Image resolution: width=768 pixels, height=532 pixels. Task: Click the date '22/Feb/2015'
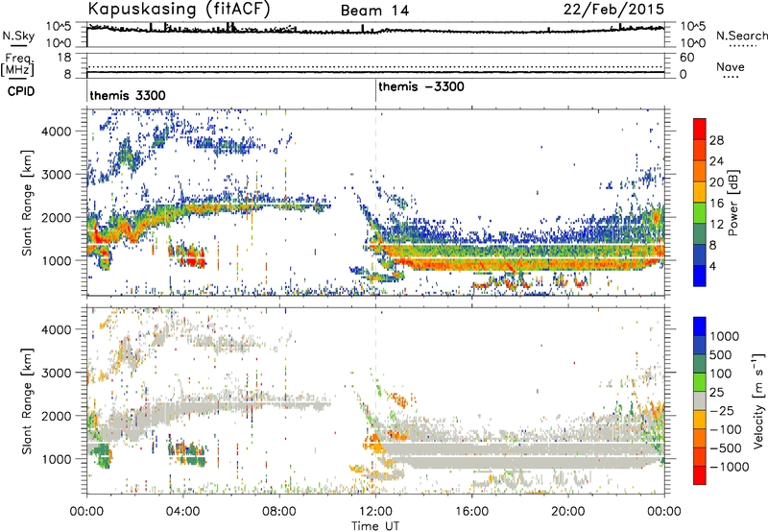(x=613, y=9)
